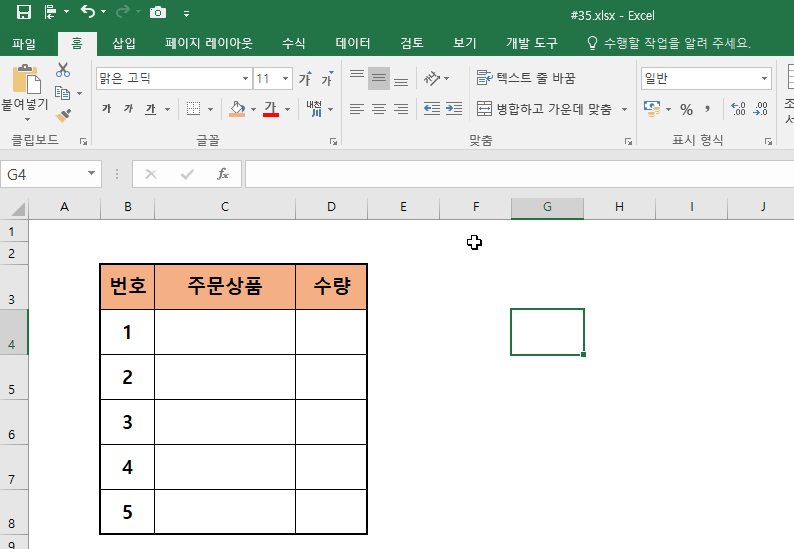This screenshot has width=794, height=549.
Task: Click the fx insert function icon
Action: 223,174
